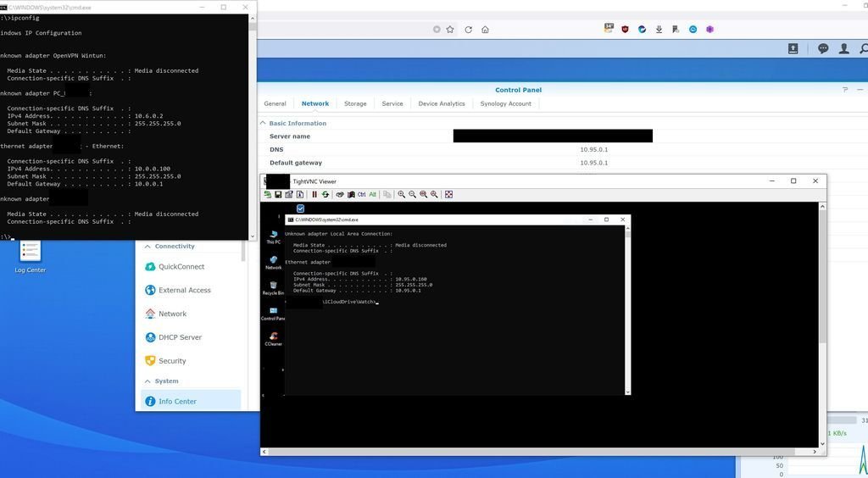This screenshot has width=868, height=478.
Task: Zoom out on TightVNC remote view
Action: [x=413, y=194]
